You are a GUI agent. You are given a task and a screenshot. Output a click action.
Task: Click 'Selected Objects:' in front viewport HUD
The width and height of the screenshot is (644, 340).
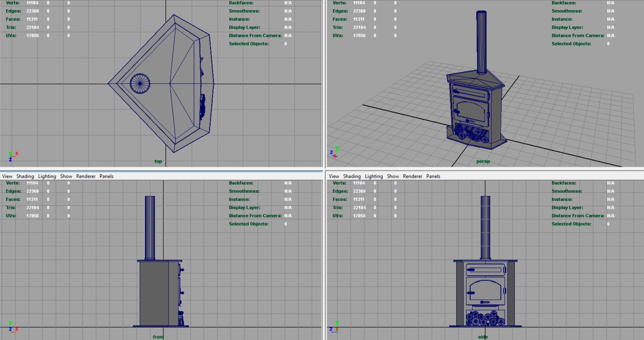click(249, 224)
